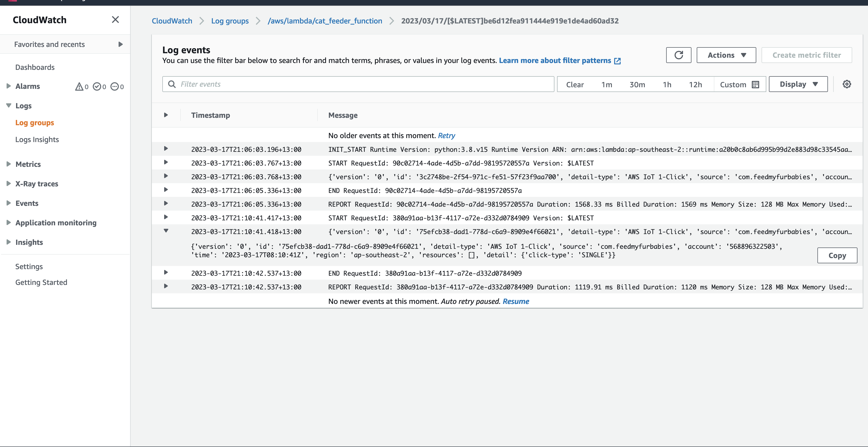Expand the Insights navigation section
868x447 pixels.
8,242
